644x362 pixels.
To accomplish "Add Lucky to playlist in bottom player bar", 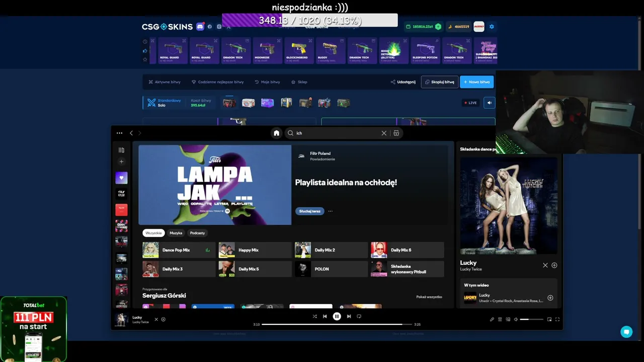I will [x=163, y=319].
